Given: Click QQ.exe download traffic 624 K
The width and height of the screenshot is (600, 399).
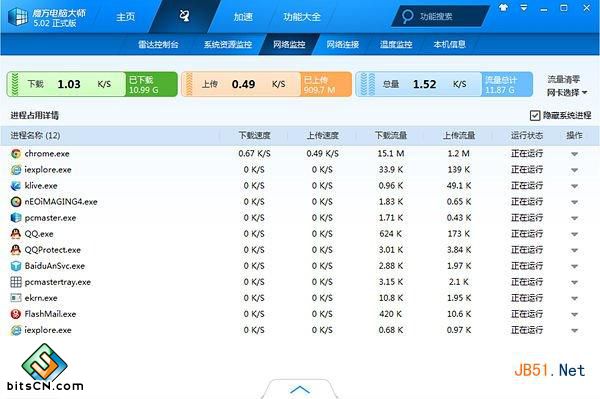Looking at the screenshot, I should 391,234.
